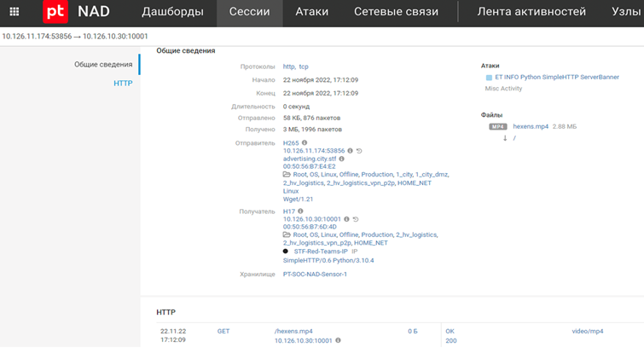
Task: Click sender Linux OS link
Action: point(291,191)
